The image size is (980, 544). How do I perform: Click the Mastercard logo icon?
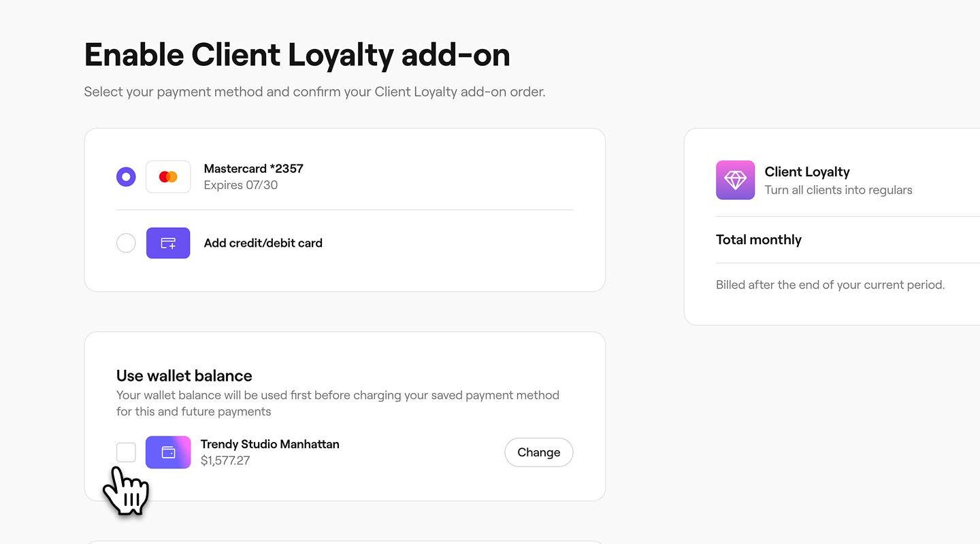pos(168,177)
